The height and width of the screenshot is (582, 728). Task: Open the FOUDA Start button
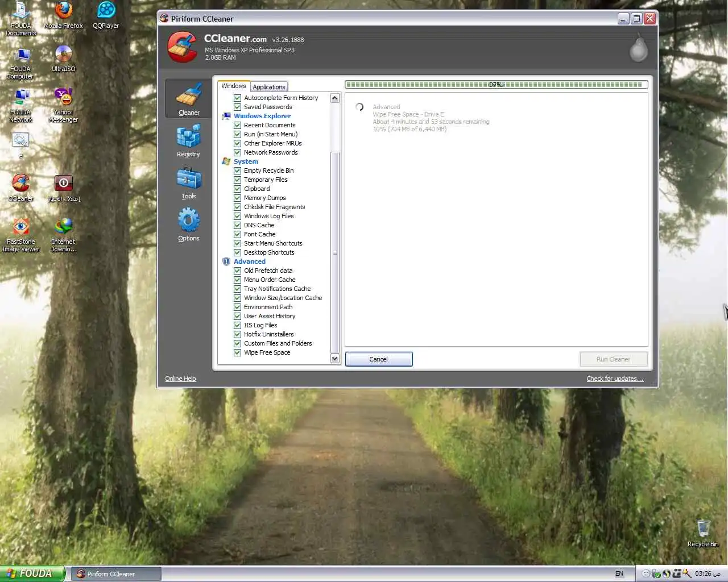click(32, 573)
